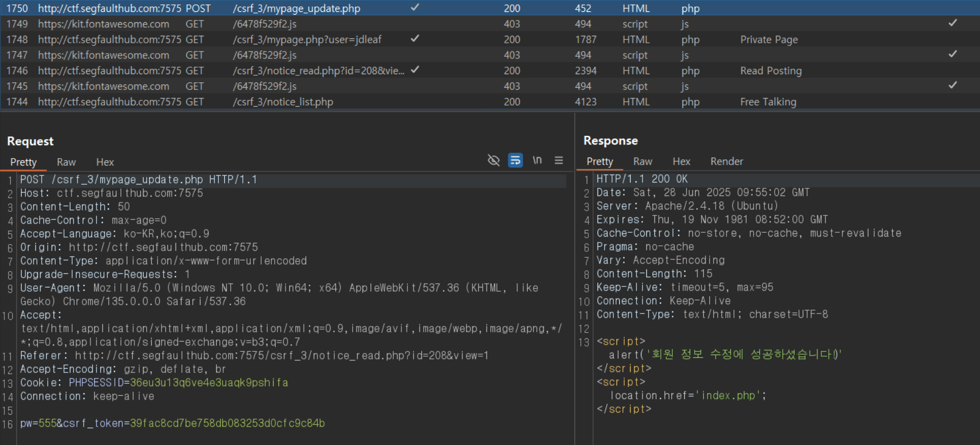Click the Origin header in Request
980x445 pixels.
point(139,247)
